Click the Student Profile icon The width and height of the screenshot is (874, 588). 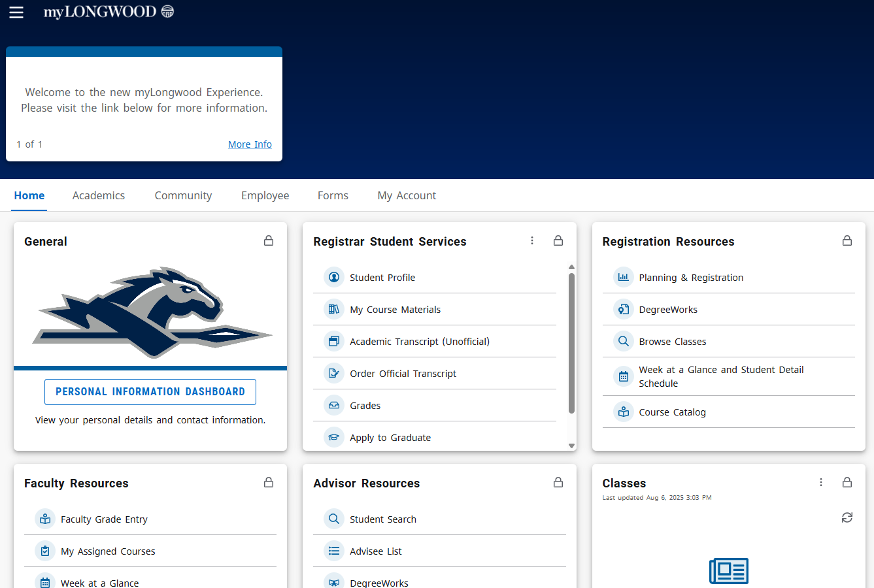[334, 277]
